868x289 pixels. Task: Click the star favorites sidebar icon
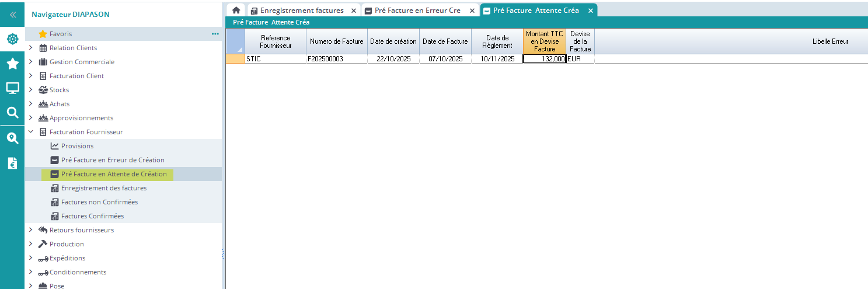click(x=12, y=64)
